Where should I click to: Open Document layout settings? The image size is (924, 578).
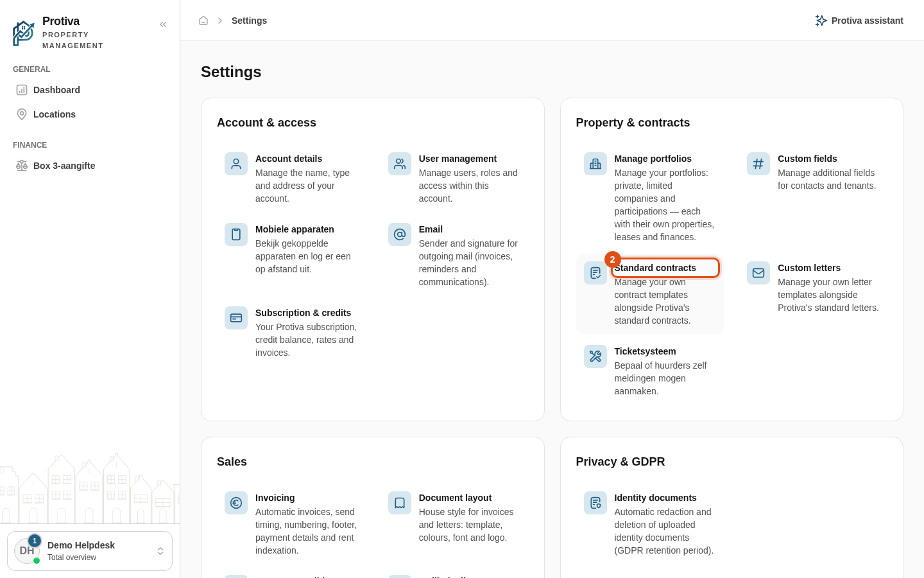pyautogui.click(x=455, y=498)
